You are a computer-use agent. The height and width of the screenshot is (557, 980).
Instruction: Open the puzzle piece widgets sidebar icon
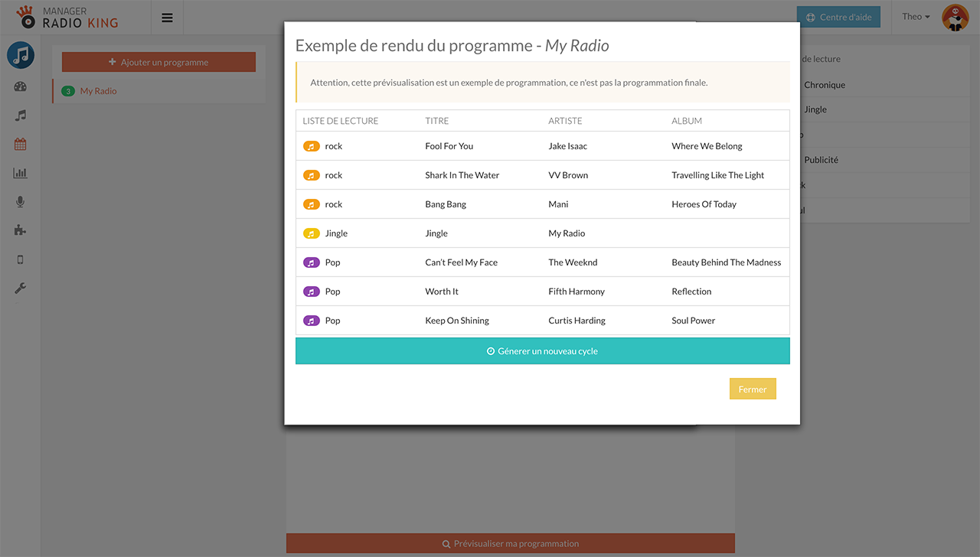21,230
